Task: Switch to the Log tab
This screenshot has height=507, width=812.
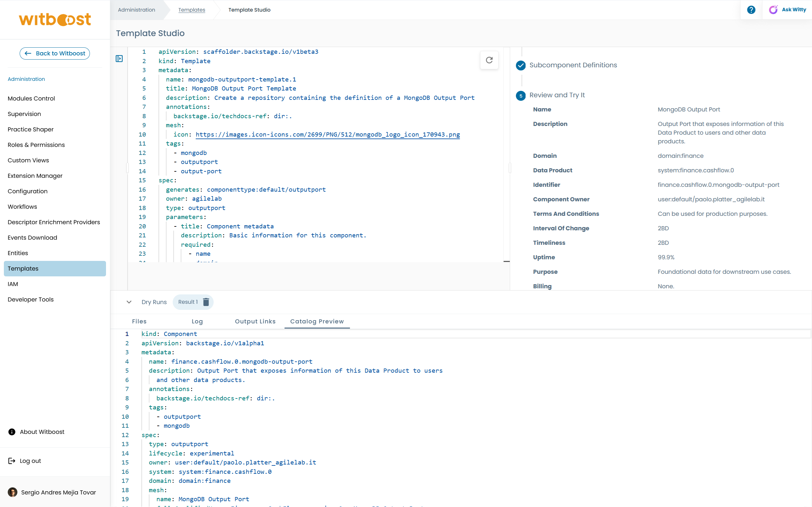Action: click(197, 321)
